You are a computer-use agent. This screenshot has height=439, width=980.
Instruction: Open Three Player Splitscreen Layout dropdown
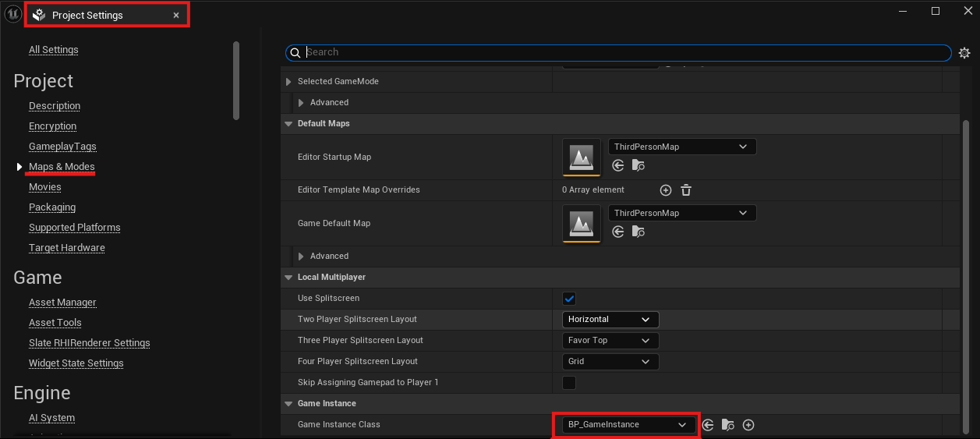[610, 341]
